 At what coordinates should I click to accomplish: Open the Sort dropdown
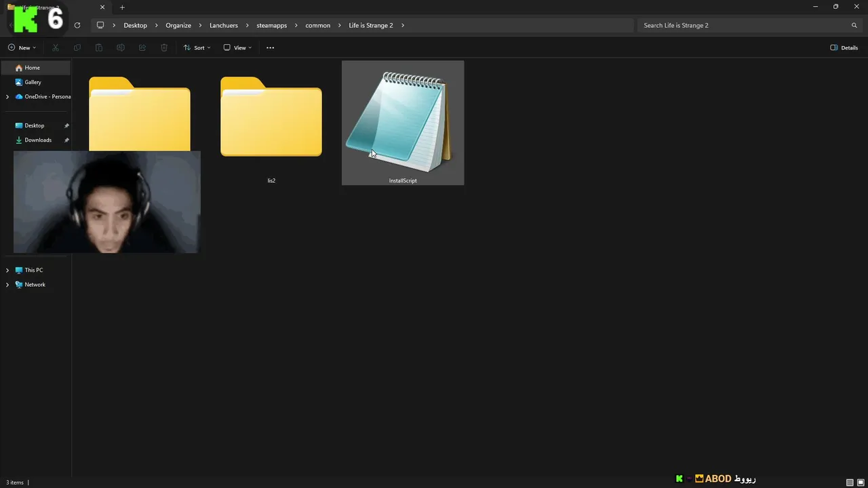pyautogui.click(x=197, y=47)
